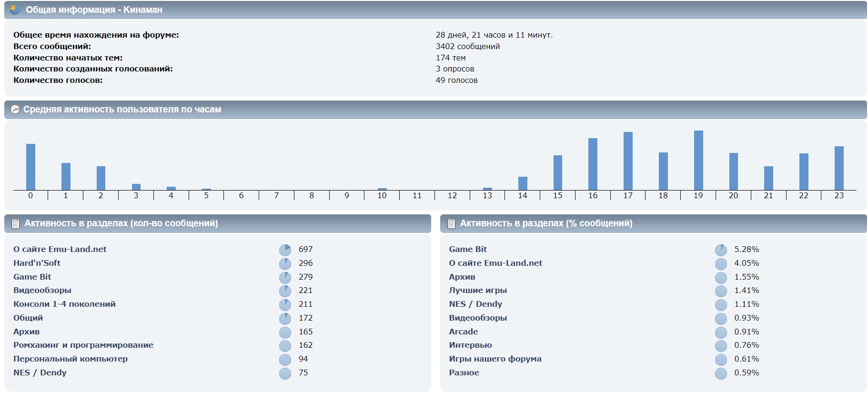
Task: Click the pie icon next to 94
Action: 285,360
